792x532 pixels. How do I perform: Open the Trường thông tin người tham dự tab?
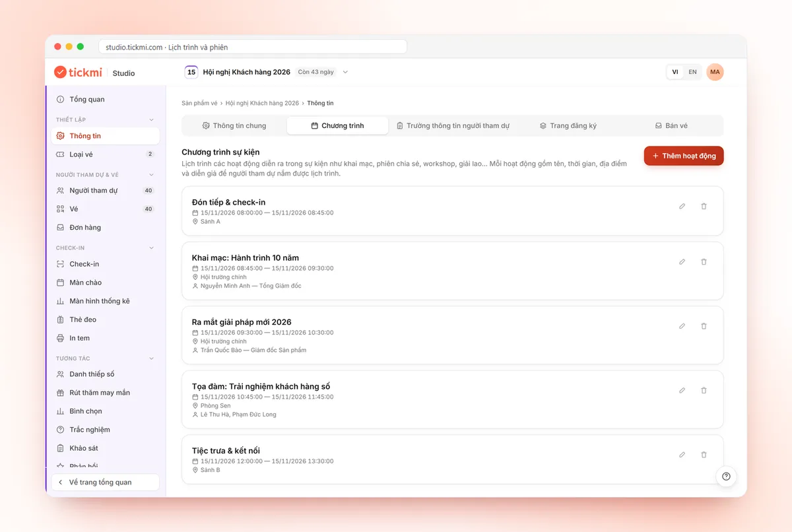pos(453,125)
